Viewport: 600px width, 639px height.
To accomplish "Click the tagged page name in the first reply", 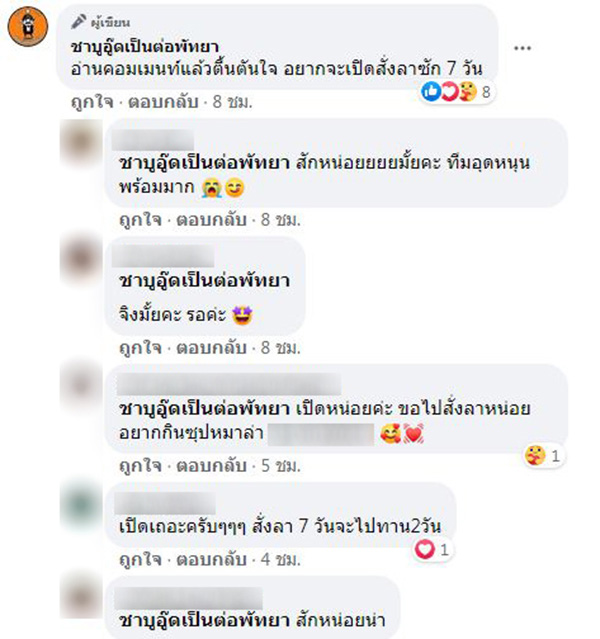I will click(x=204, y=163).
